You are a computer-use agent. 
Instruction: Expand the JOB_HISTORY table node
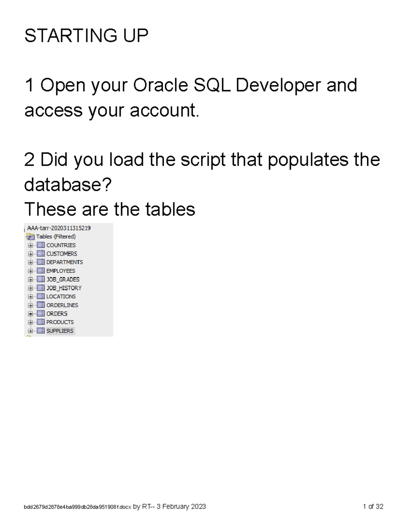point(31,288)
